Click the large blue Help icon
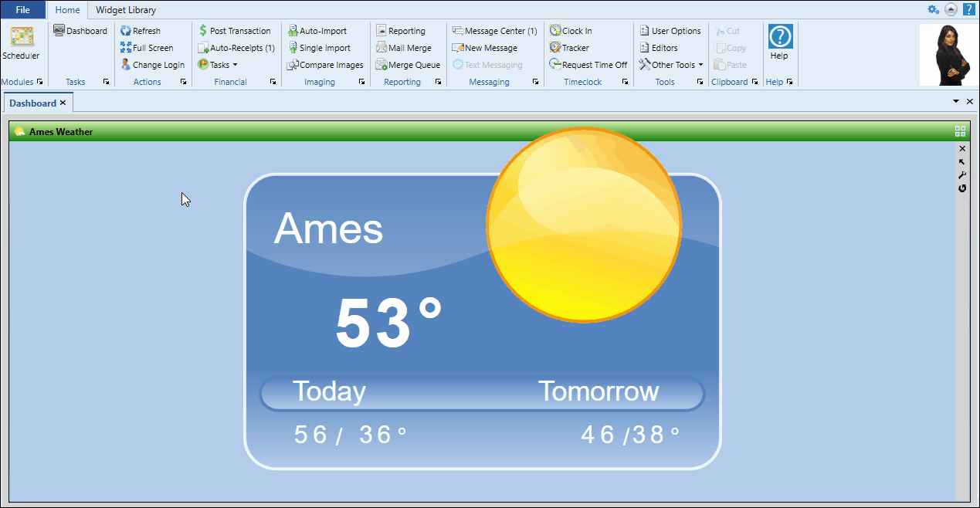Screen dimensions: 980x508 pos(780,37)
